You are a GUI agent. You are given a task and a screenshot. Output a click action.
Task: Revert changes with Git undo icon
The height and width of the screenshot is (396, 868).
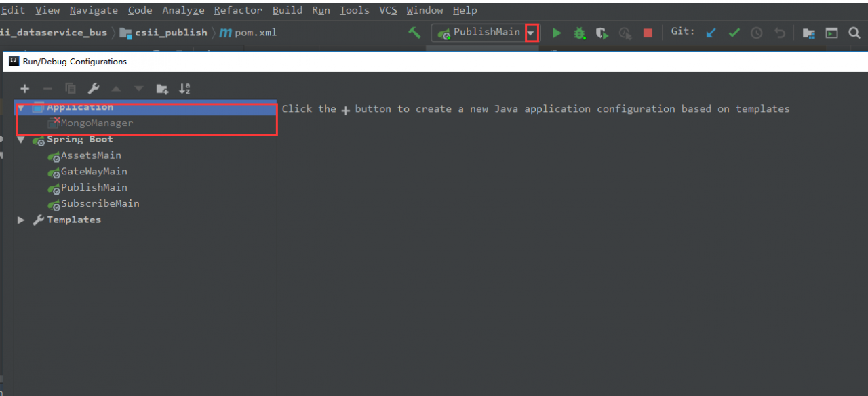pos(780,33)
